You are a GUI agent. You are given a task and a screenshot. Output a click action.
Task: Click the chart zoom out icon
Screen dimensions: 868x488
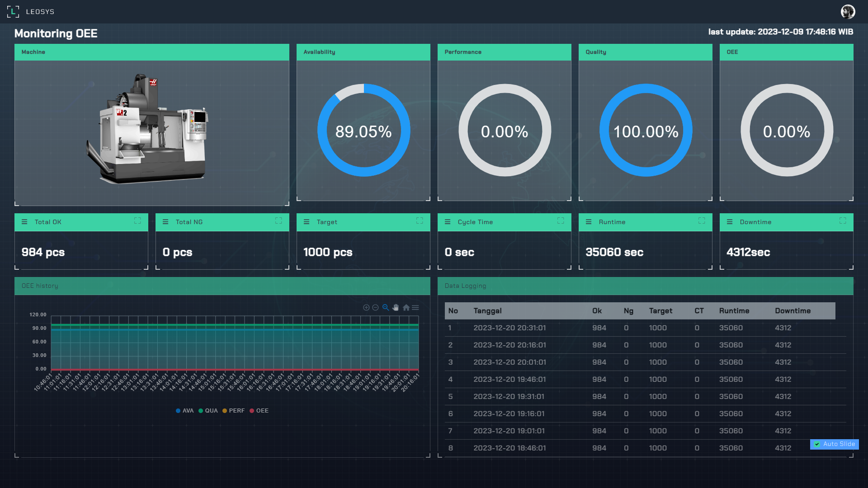click(x=375, y=308)
